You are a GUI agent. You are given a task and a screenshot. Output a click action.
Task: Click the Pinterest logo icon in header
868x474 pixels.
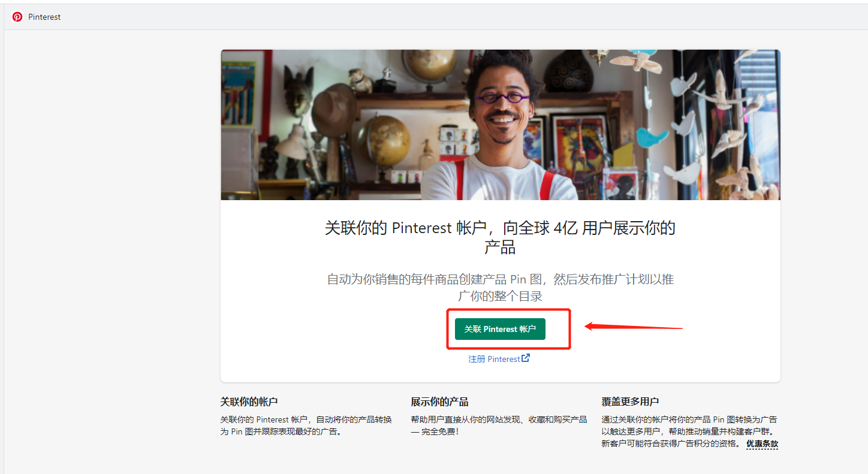(x=17, y=17)
